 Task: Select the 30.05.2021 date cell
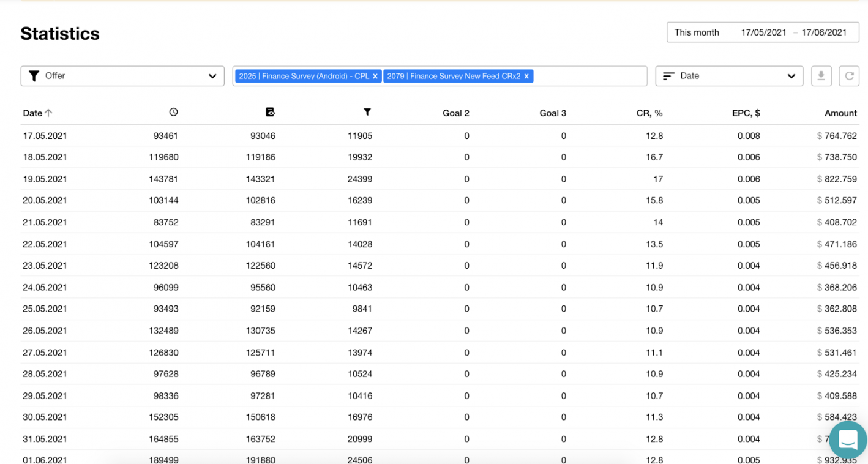[x=45, y=417]
